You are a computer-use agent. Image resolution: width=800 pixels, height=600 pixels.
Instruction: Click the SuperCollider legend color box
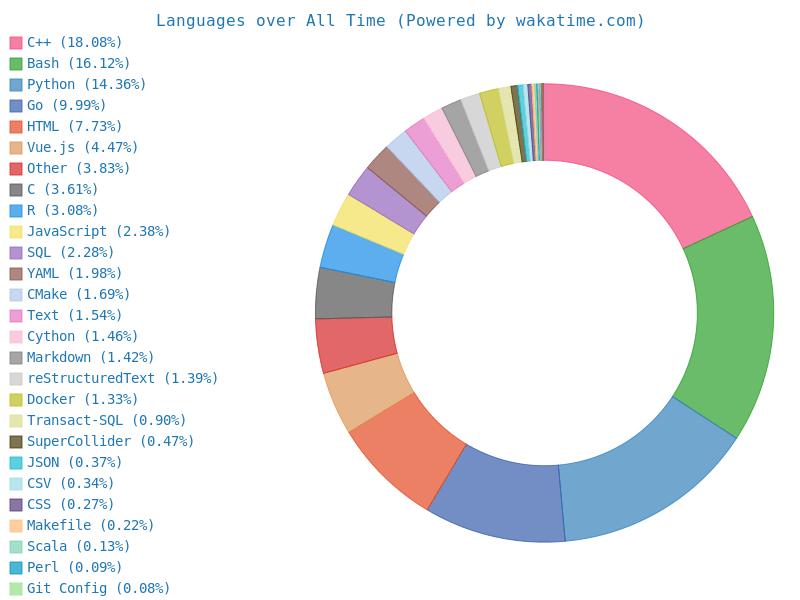pos(16,442)
